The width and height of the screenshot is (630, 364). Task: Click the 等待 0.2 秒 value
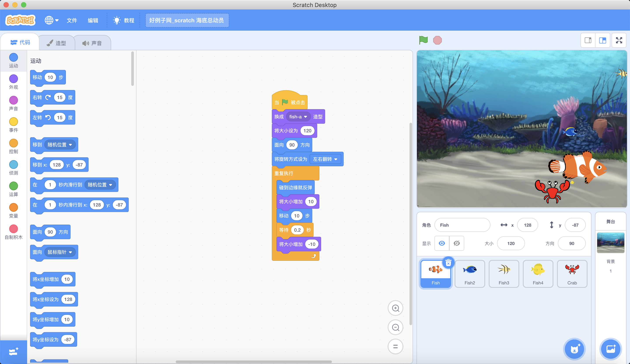point(297,230)
